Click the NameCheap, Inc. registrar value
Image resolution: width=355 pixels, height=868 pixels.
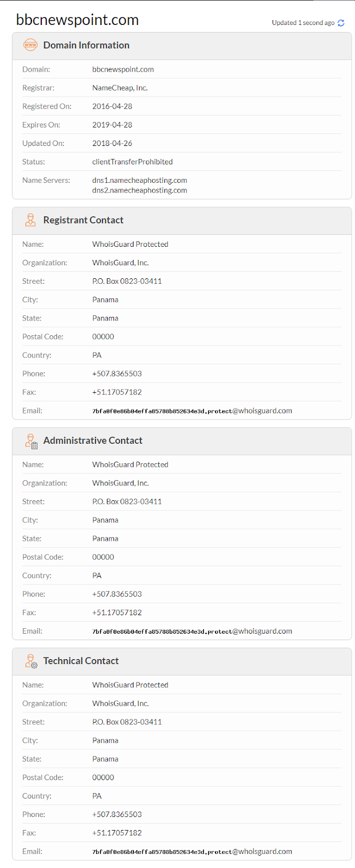point(120,88)
